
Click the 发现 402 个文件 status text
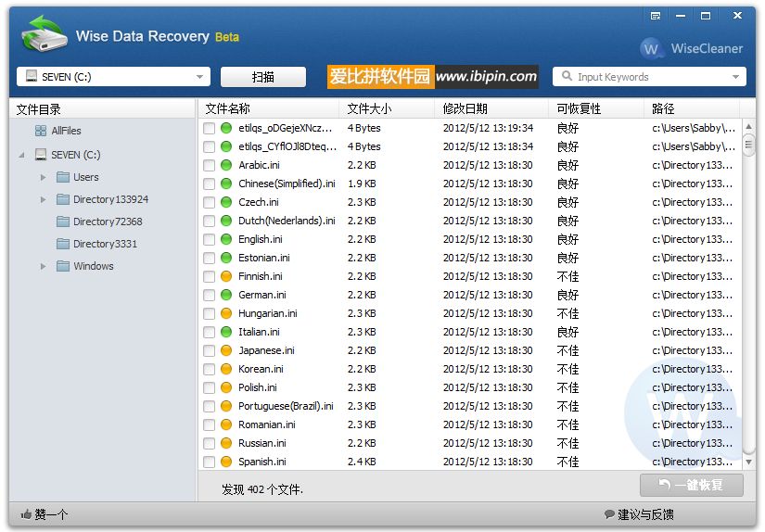(x=262, y=489)
